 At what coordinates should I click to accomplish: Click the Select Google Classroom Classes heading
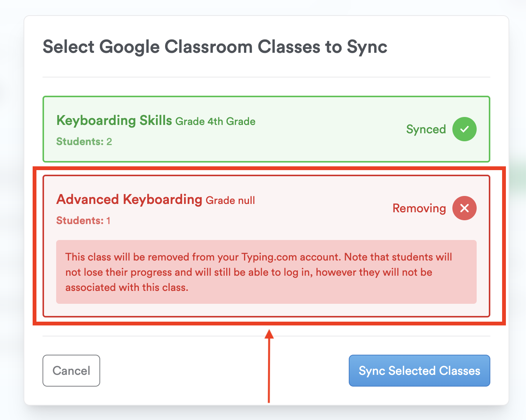coord(215,47)
